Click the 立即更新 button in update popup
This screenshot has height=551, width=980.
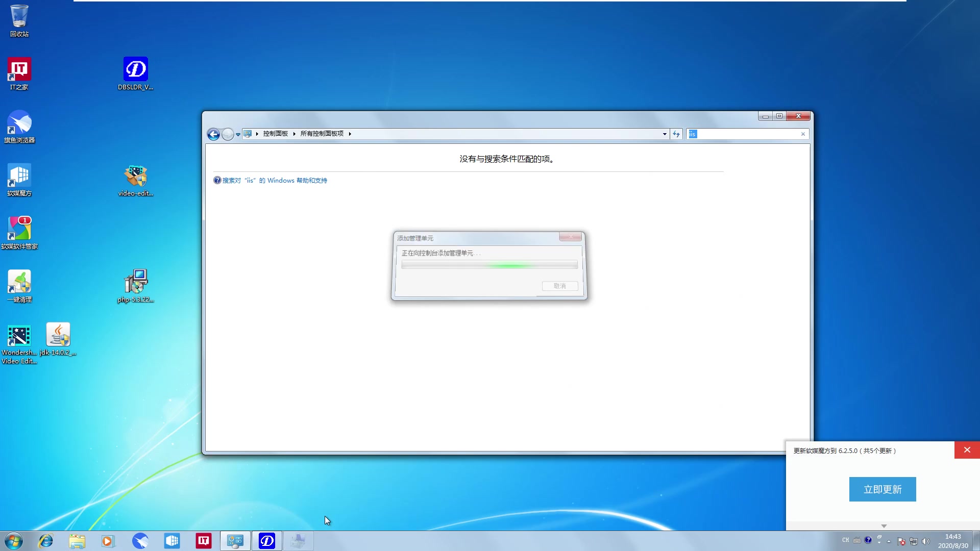[883, 489]
